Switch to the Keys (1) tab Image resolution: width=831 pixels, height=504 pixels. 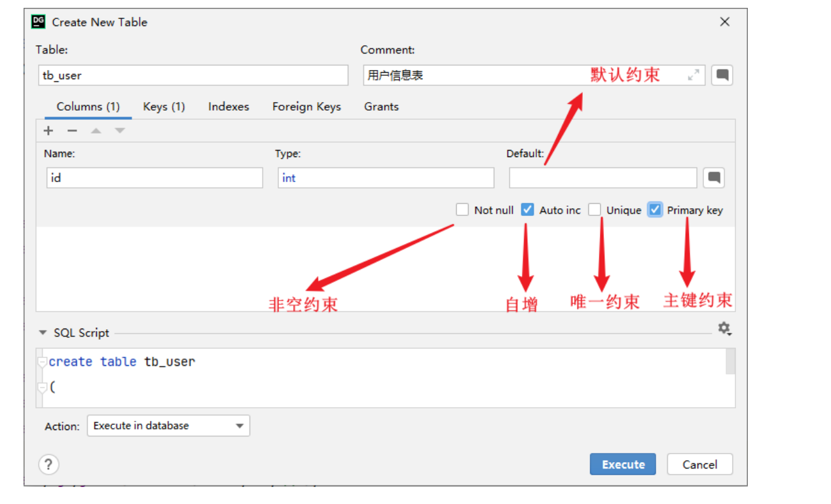(x=164, y=107)
